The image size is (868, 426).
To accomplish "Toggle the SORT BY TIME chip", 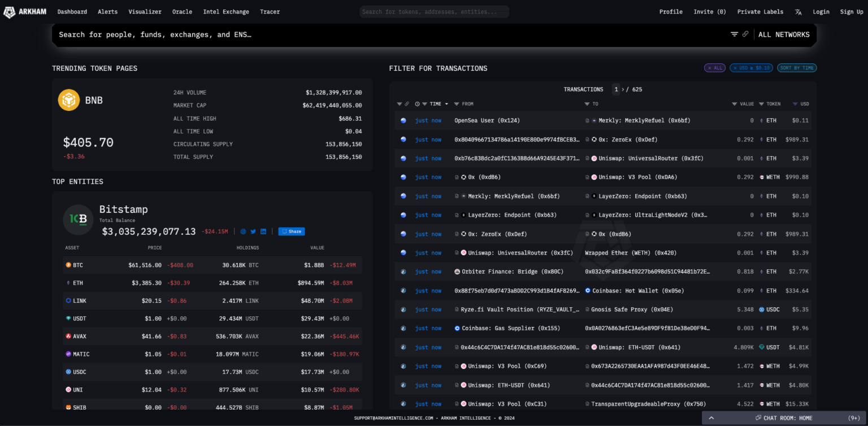I will pos(796,68).
